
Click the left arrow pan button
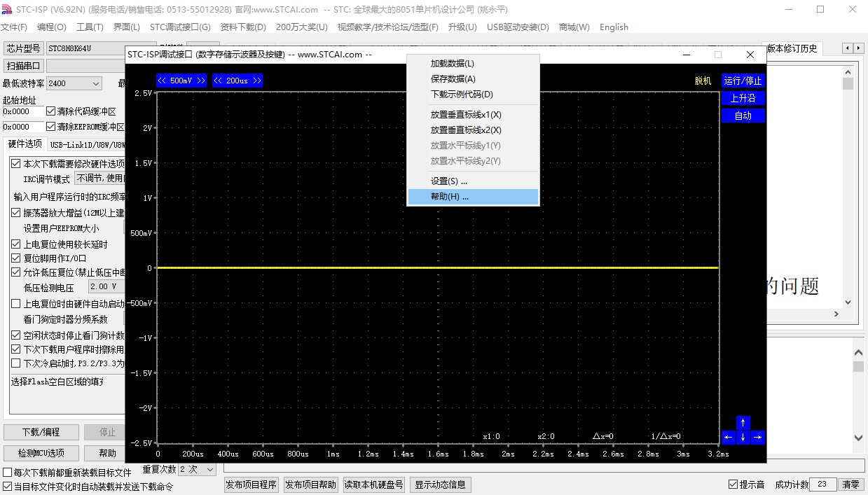coord(729,438)
